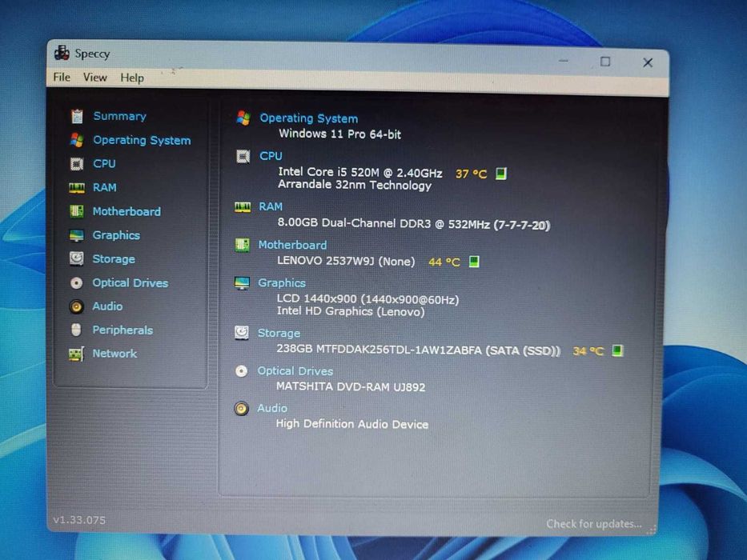
Task: Click the Intel Core i5 520M text
Action: 360,172
